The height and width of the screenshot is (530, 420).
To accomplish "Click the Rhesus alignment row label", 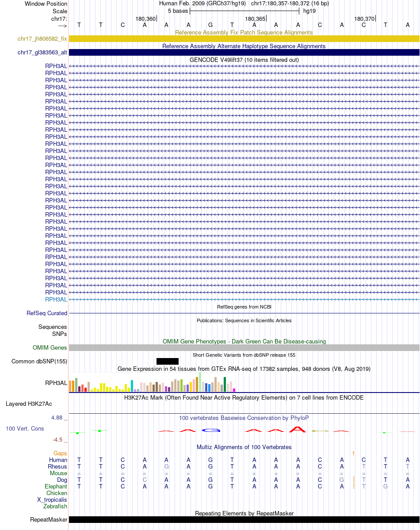I will (57, 466).
